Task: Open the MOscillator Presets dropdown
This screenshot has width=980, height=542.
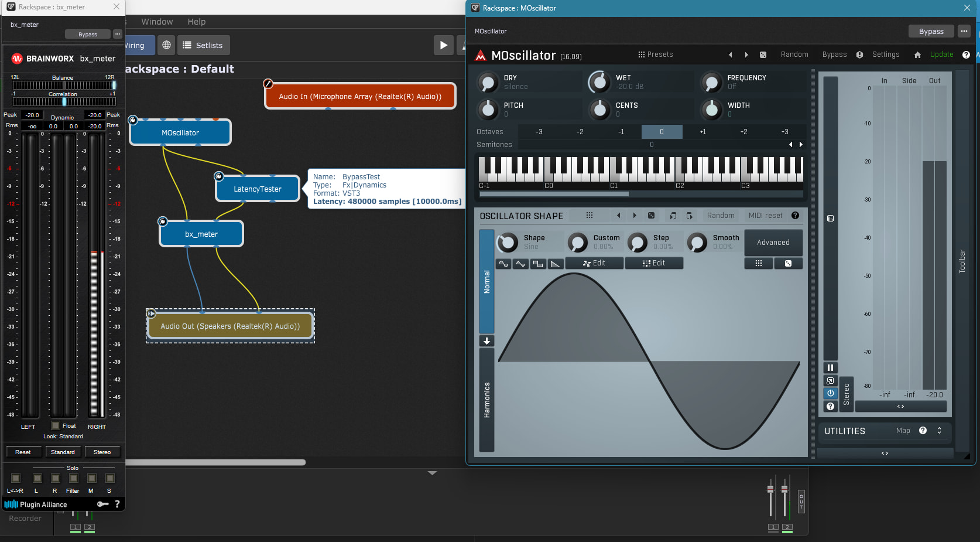Action: [x=655, y=54]
